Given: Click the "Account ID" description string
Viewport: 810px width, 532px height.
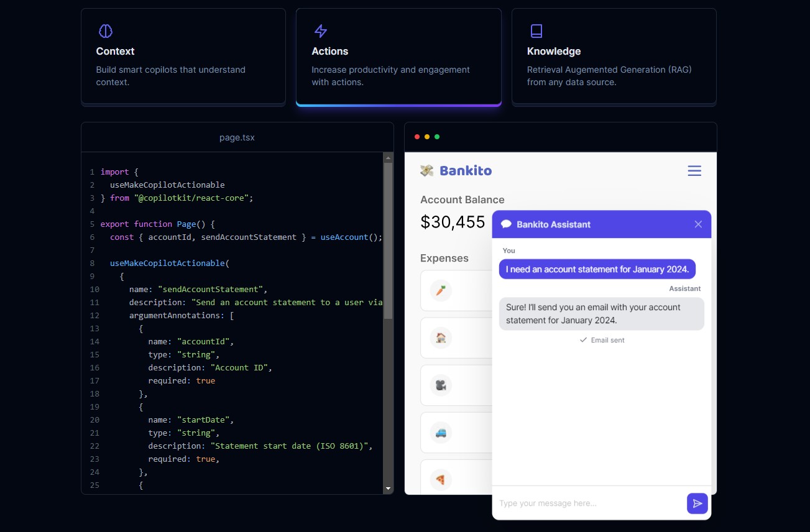Looking at the screenshot, I should [239, 367].
